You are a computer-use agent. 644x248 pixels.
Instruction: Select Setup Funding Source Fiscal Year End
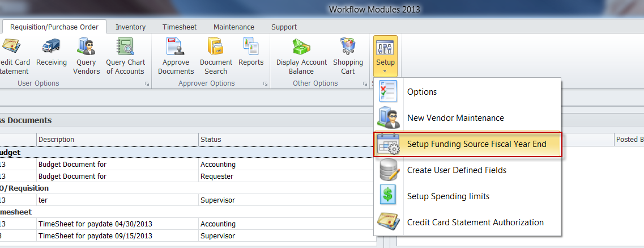click(476, 144)
